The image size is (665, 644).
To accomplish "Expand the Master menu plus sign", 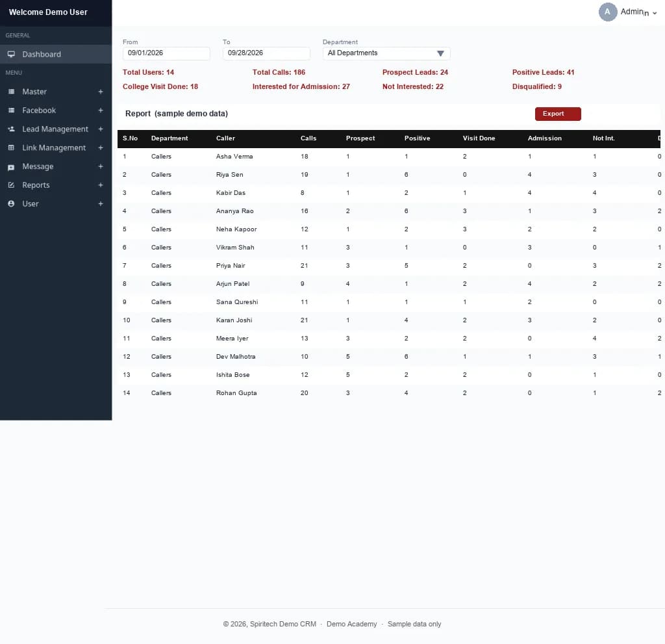I will (101, 92).
